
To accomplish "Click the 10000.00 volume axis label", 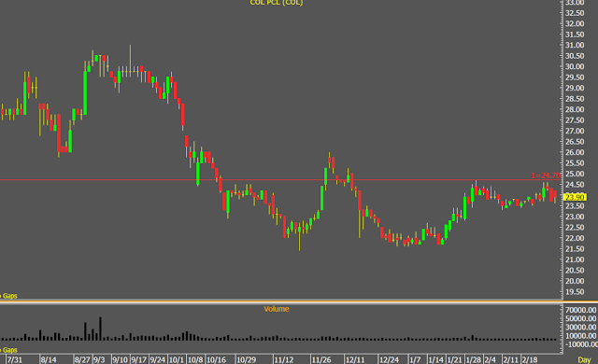I will (x=581, y=336).
